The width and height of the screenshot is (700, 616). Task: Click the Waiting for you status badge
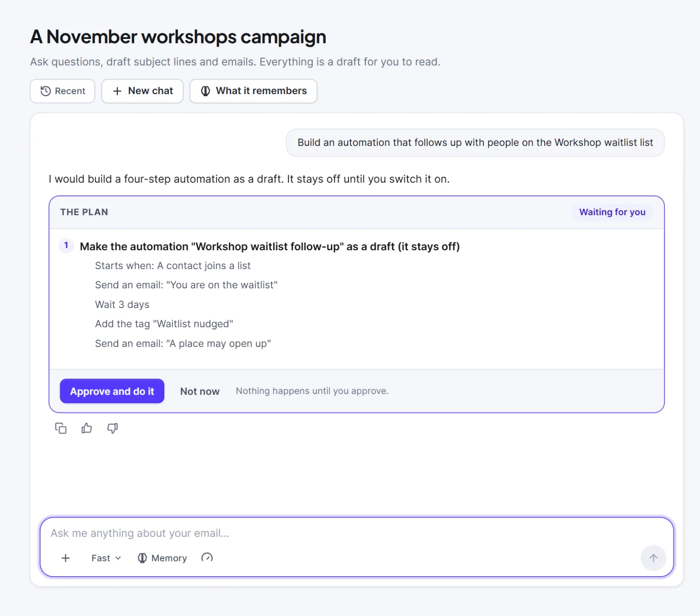[612, 212]
